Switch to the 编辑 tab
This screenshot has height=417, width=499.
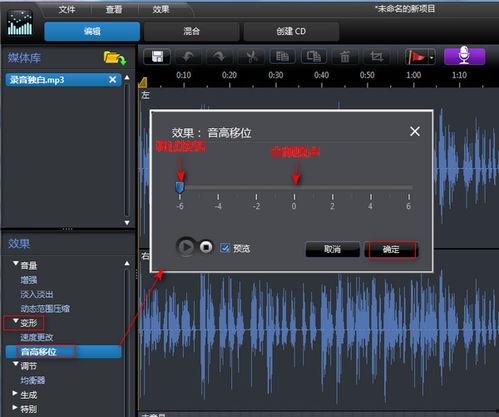click(92, 31)
